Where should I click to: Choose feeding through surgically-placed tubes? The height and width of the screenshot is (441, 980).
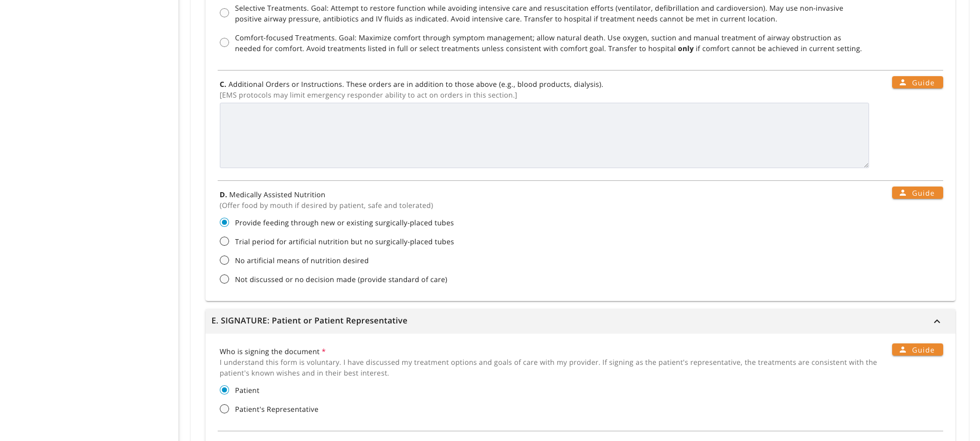pos(224,223)
